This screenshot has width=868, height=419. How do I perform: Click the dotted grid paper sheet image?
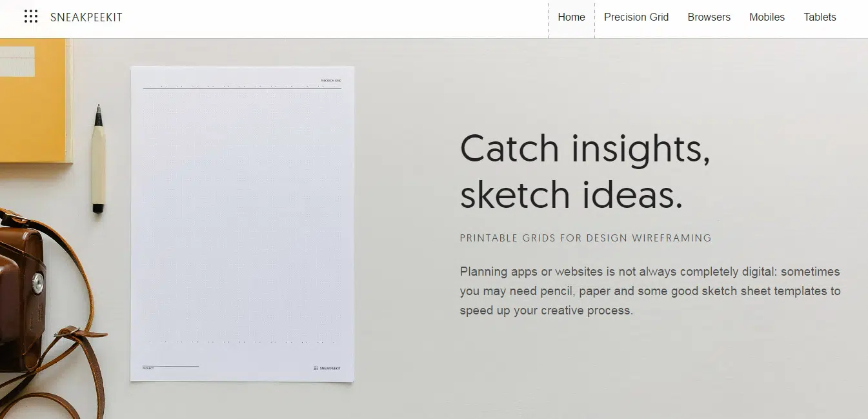[242, 220]
